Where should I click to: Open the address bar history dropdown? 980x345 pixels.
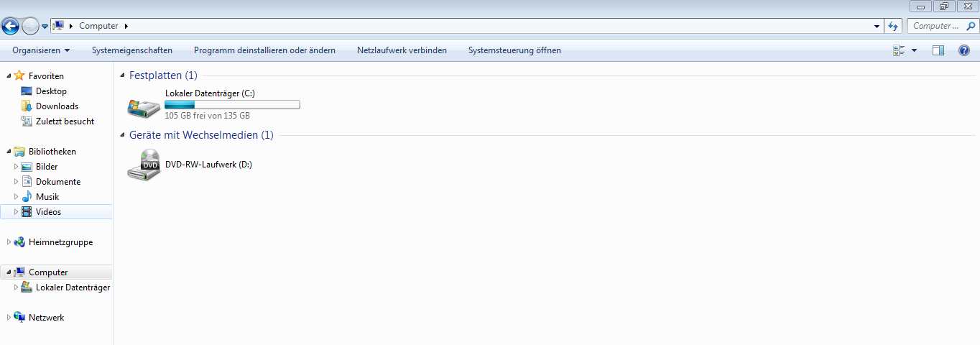(x=877, y=26)
